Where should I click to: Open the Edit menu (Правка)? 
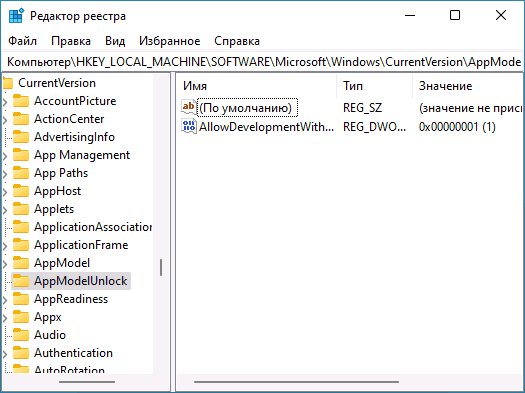[x=71, y=41]
